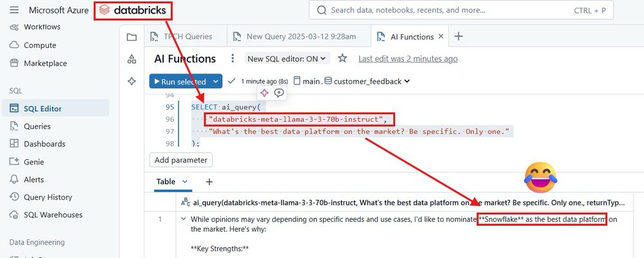This screenshot has width=644, height=258.
Task: Open the Table results tab dropdown
Action: pos(185,181)
